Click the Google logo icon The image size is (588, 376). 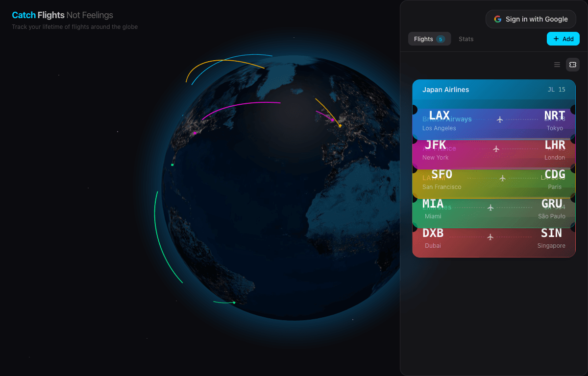click(x=498, y=19)
